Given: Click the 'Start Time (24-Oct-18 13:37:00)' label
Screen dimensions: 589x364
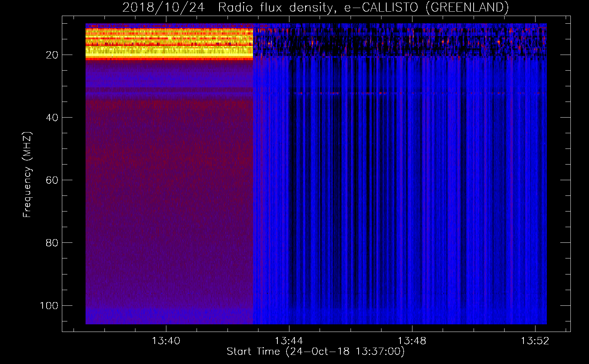Looking at the screenshot, I should pyautogui.click(x=316, y=352).
